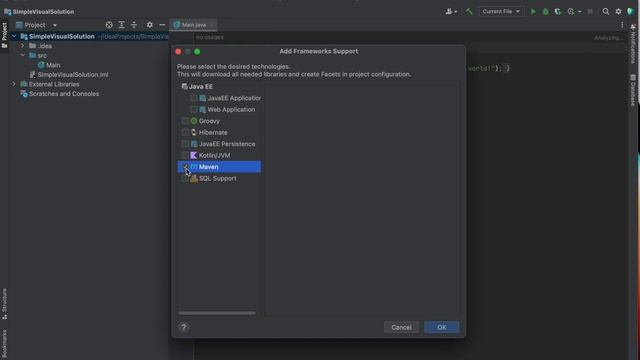
Task: Open the Notifications side panel
Action: [633, 44]
